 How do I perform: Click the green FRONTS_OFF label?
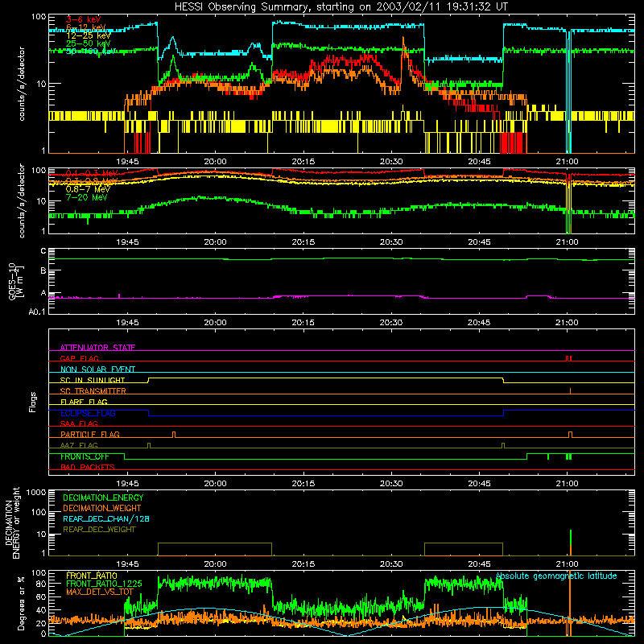(85, 456)
